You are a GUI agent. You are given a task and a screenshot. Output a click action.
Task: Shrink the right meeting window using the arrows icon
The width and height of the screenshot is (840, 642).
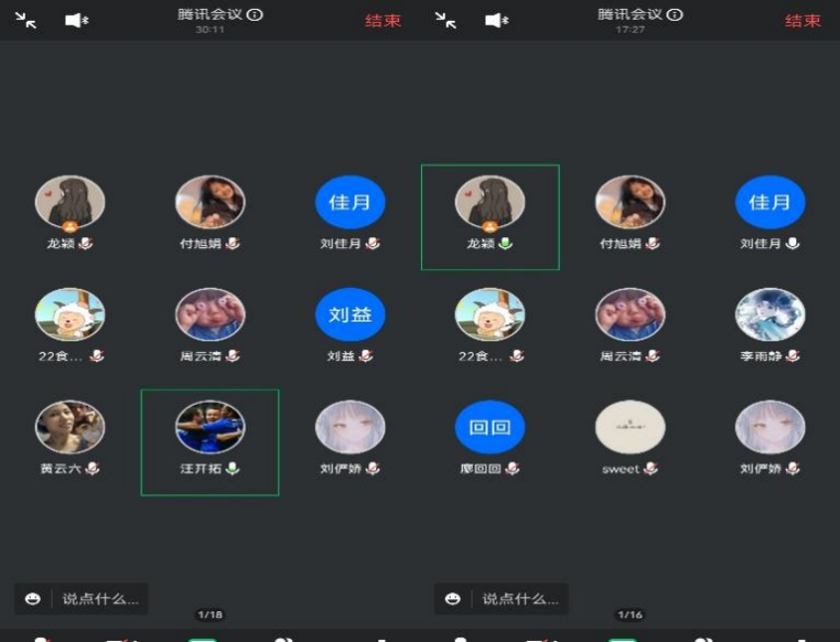click(x=446, y=21)
